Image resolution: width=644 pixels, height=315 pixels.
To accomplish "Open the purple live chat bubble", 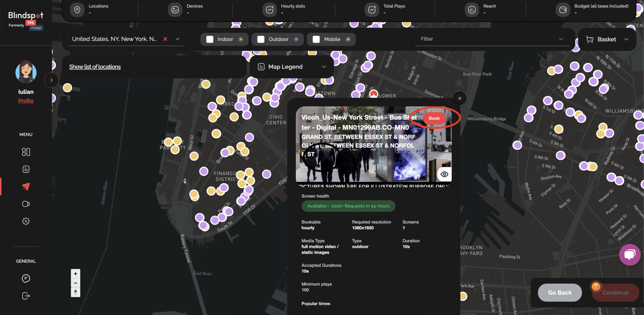I will click(x=630, y=255).
